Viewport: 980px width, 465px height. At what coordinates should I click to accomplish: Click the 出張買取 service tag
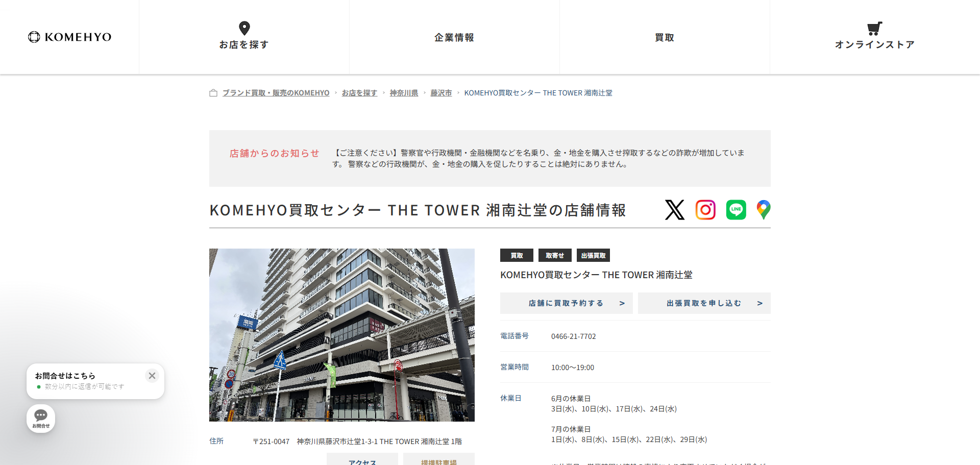click(x=593, y=255)
